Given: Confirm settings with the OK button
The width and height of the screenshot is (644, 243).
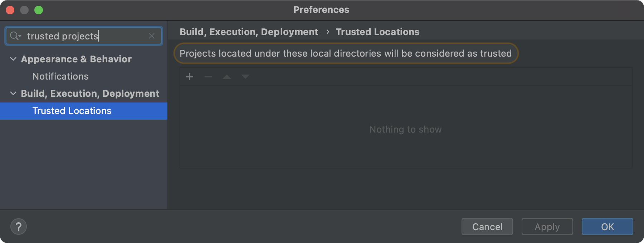Looking at the screenshot, I should click(x=607, y=227).
